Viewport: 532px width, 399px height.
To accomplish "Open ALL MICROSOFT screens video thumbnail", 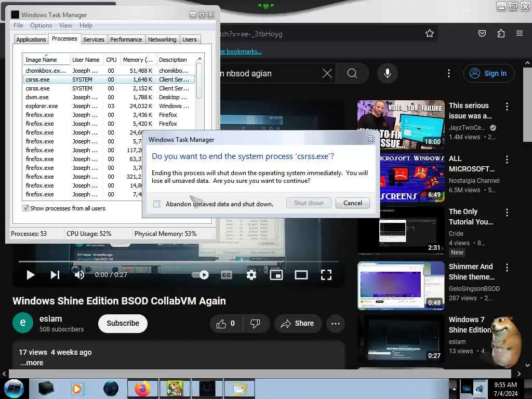I will coord(412,178).
